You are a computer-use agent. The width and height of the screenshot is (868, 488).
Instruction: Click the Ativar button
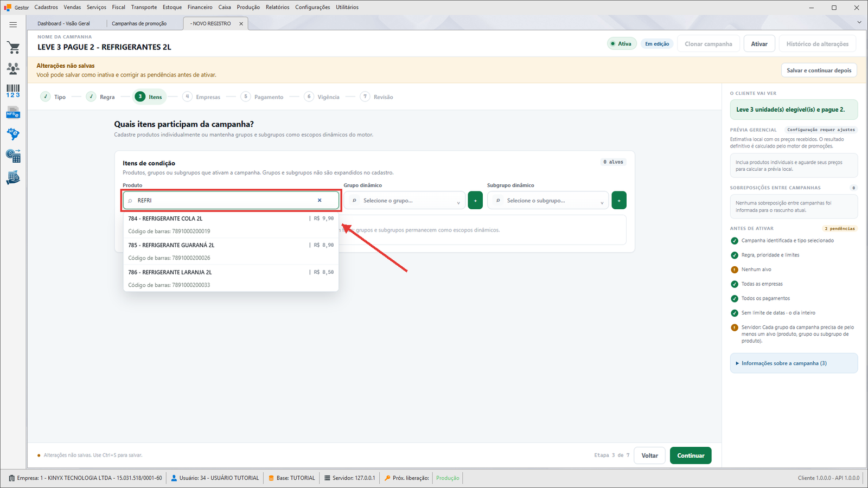759,44
